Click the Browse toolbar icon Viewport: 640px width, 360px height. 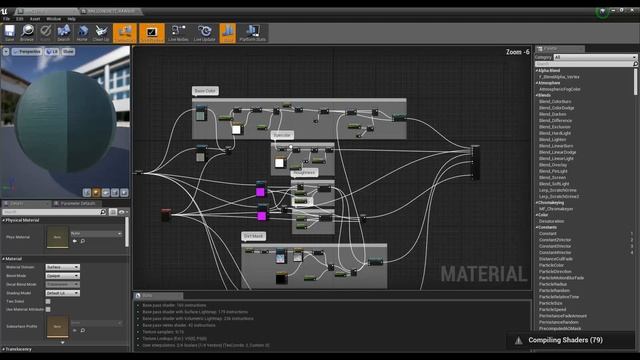tap(27, 33)
